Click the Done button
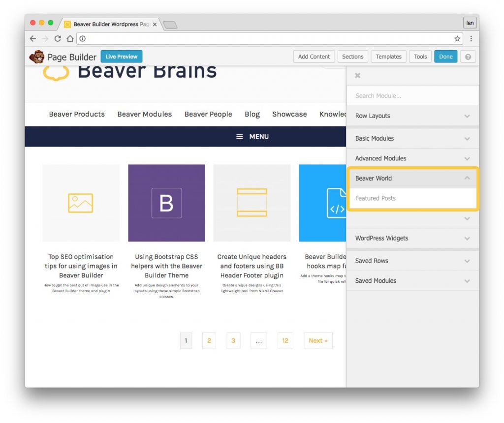504x423 pixels. pyautogui.click(x=445, y=56)
